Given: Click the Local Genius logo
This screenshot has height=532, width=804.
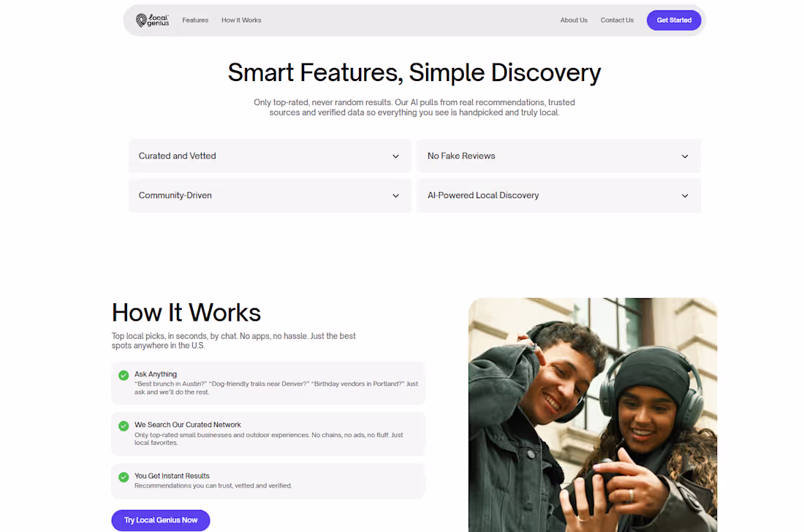Looking at the screenshot, I should [x=151, y=20].
